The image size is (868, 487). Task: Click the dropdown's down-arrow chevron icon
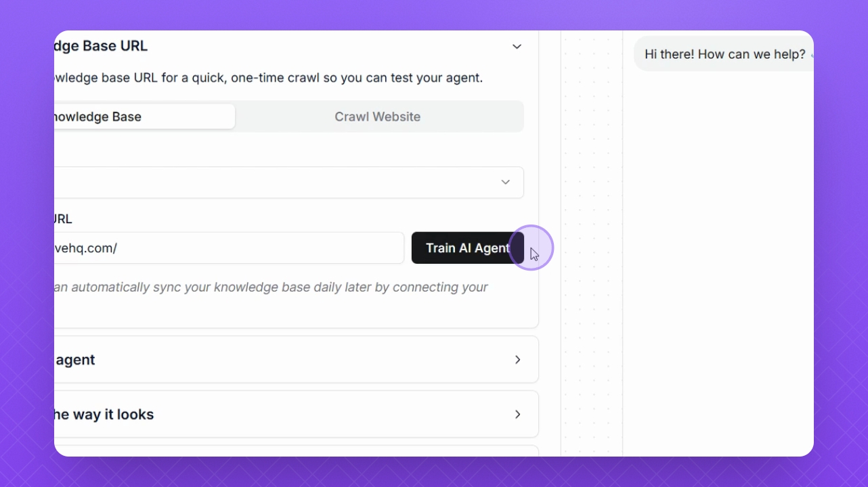click(505, 183)
